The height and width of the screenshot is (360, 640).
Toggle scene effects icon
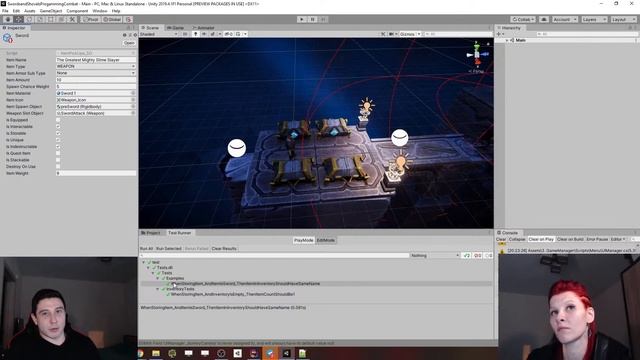(213, 34)
